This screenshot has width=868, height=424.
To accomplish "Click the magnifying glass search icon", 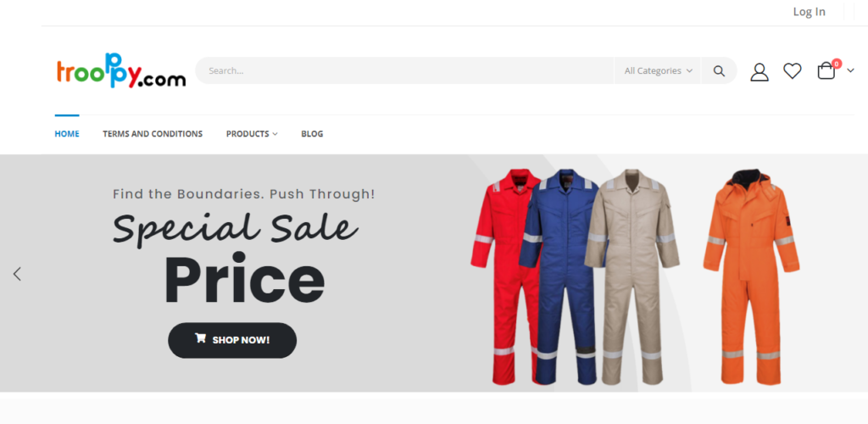I will click(719, 71).
